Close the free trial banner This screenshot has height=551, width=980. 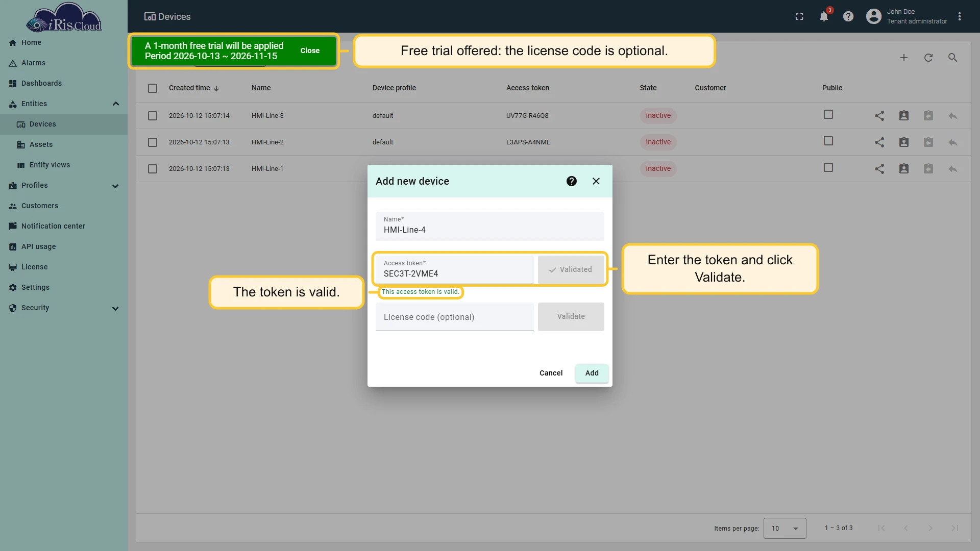[310, 51]
